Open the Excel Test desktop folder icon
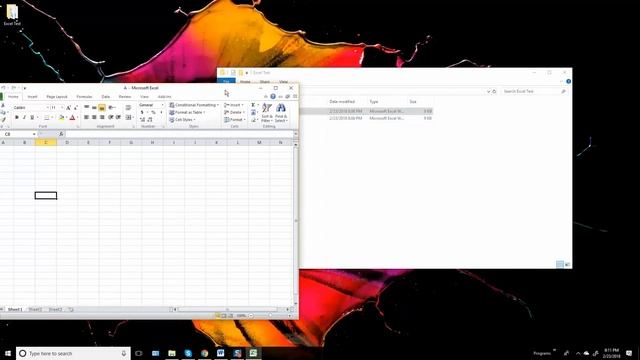 tap(12, 14)
